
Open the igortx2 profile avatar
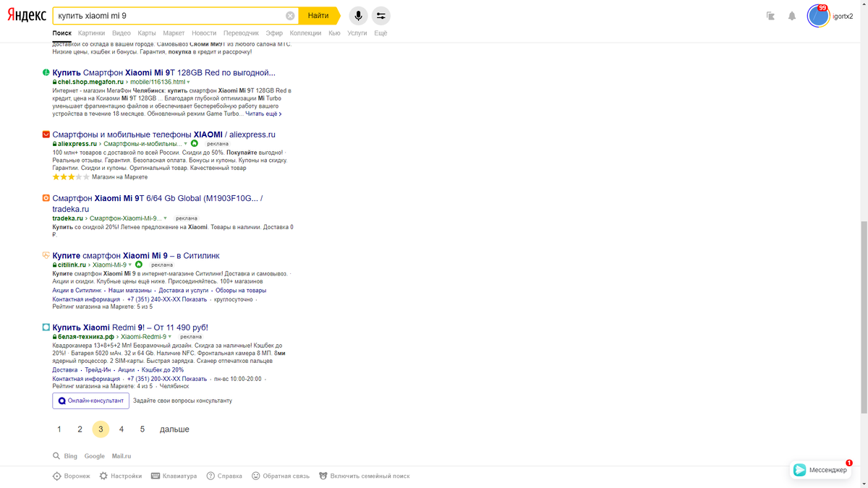tap(818, 16)
